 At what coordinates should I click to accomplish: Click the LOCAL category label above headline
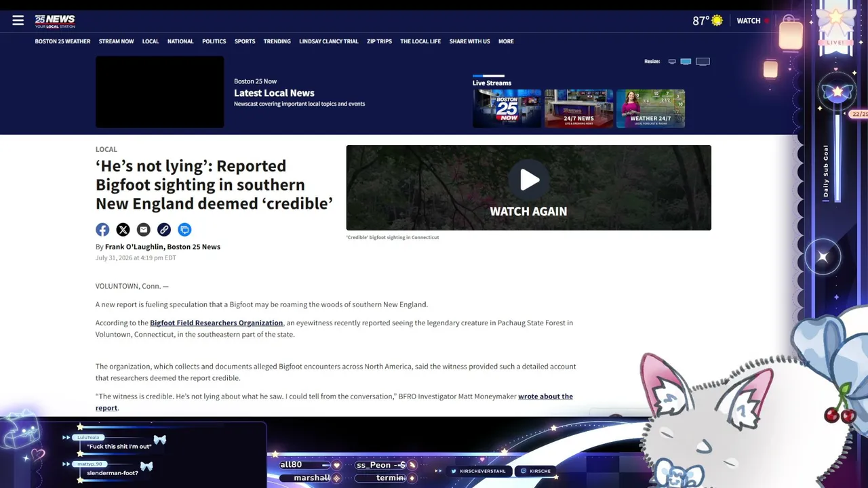106,149
